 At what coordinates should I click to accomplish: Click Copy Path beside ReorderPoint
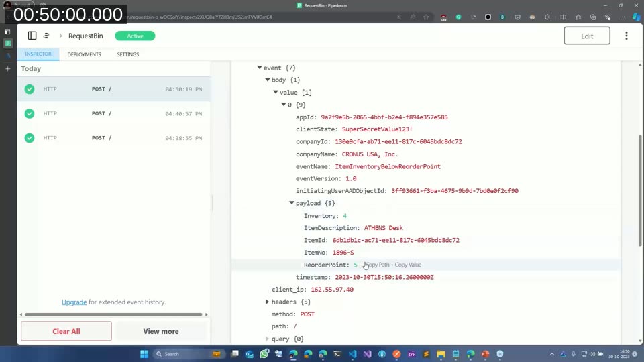tap(377, 265)
